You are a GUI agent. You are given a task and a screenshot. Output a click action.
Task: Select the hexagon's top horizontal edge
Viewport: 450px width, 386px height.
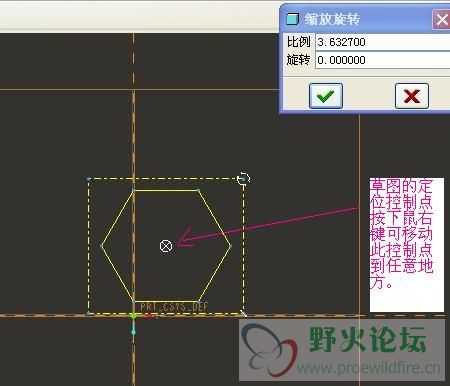click(166, 190)
